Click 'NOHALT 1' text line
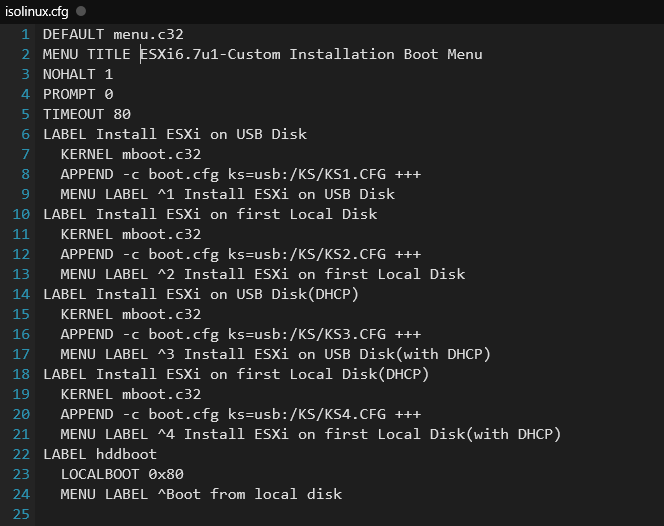Viewport: 664px width, 526px height. (x=78, y=75)
